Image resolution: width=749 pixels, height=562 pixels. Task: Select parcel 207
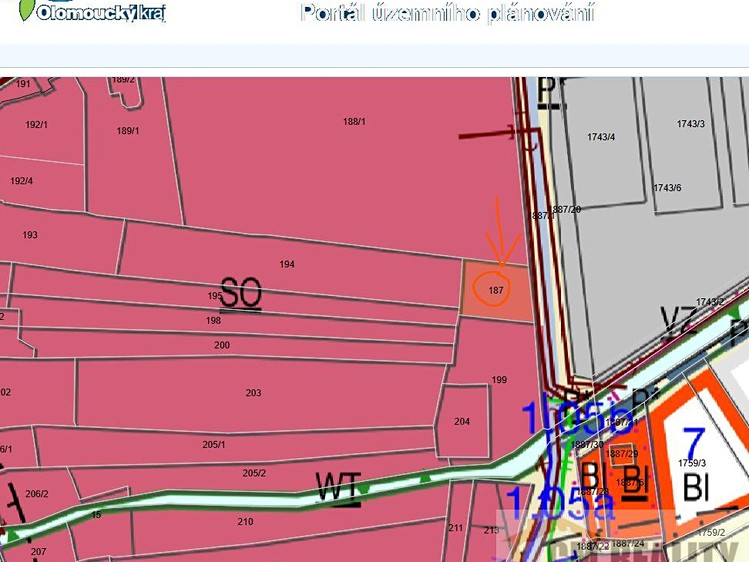(x=38, y=552)
